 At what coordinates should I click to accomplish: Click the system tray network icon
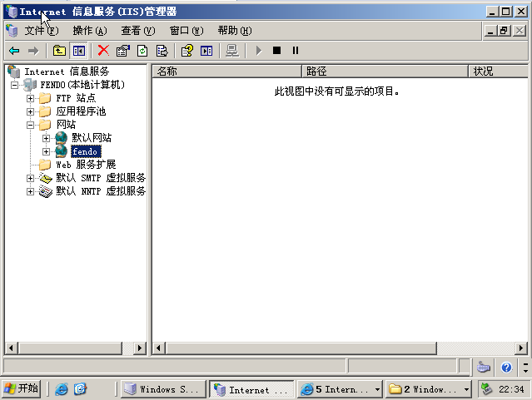click(x=487, y=389)
